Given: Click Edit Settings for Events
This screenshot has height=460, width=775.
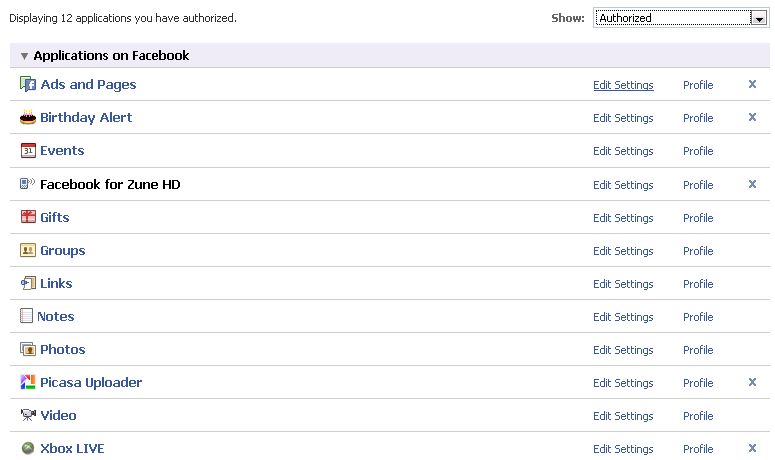Looking at the screenshot, I should [623, 151].
